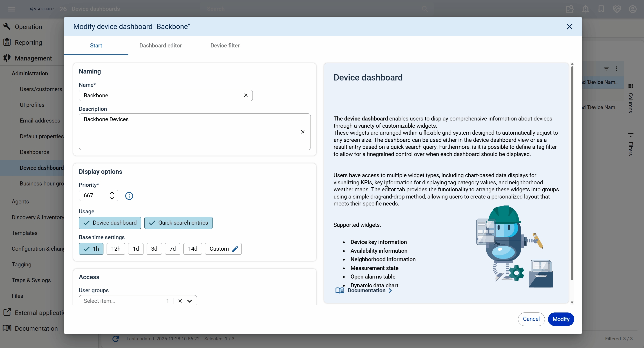Clear the Description text with X icon
Image resolution: width=644 pixels, height=348 pixels.
tap(302, 132)
